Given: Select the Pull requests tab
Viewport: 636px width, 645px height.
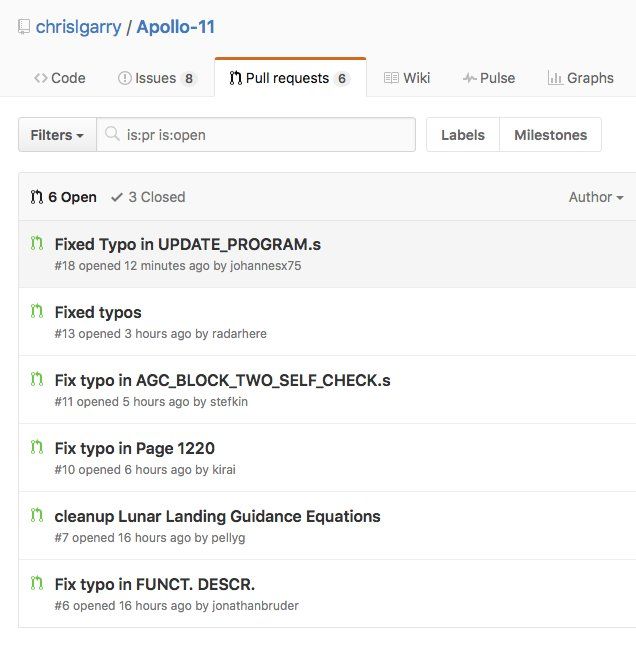Looking at the screenshot, I should 290,78.
